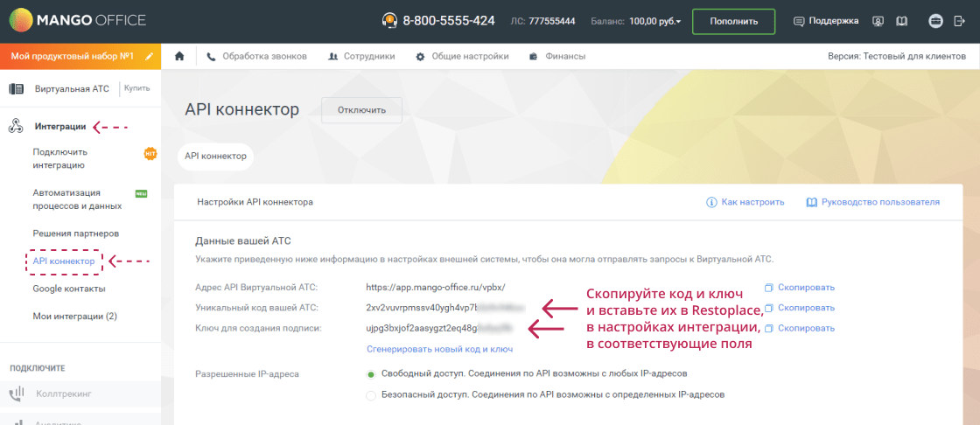Click the account number 777555444
The height and width of the screenshot is (425, 980).
pos(552,21)
